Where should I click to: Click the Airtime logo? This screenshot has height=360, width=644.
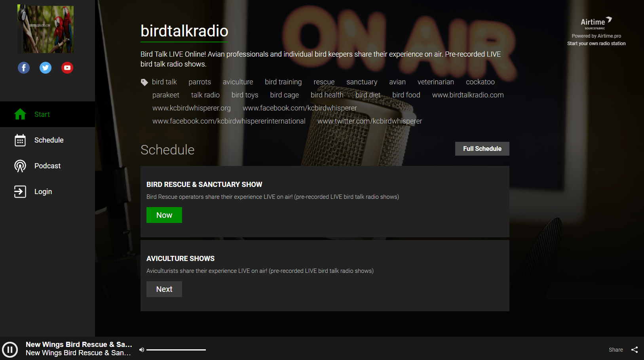596,23
